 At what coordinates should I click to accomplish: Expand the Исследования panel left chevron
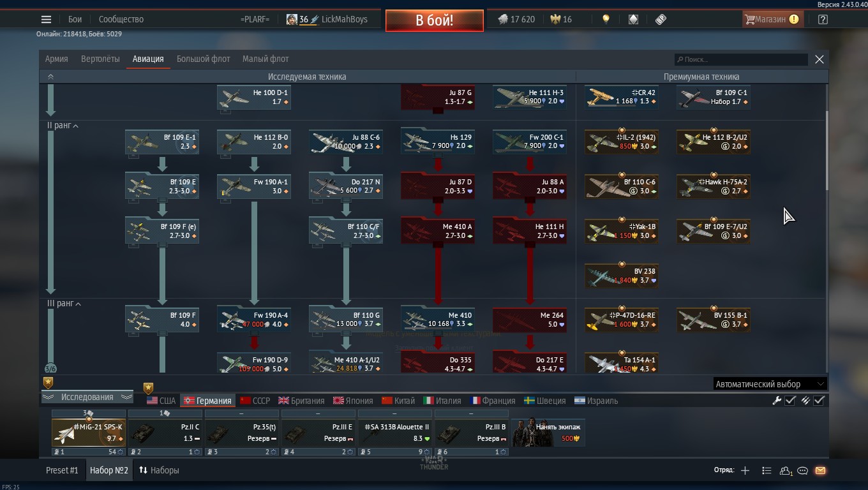[x=48, y=397]
